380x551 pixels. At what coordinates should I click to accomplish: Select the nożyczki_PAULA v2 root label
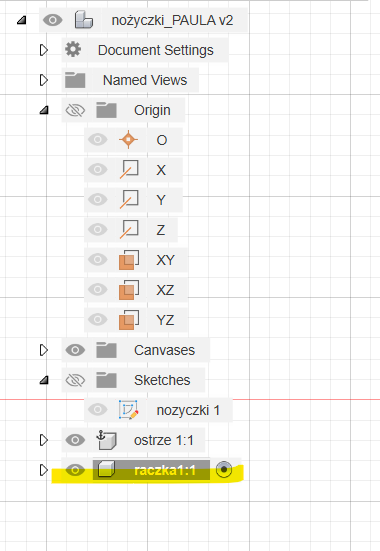(172, 20)
